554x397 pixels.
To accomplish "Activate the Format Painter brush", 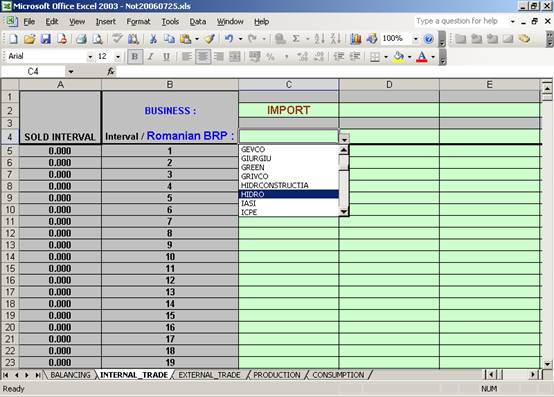I will (x=210, y=39).
